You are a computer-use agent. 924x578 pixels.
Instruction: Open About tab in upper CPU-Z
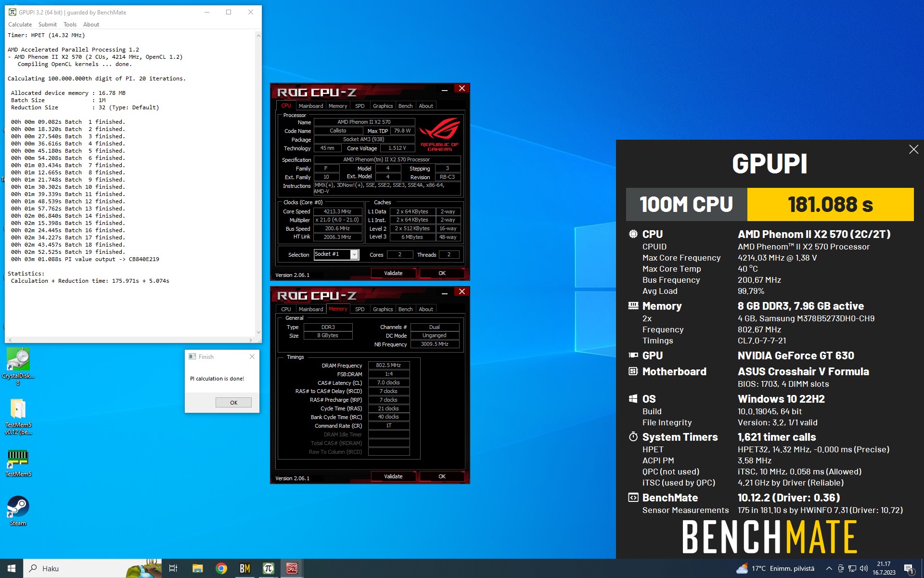click(426, 106)
